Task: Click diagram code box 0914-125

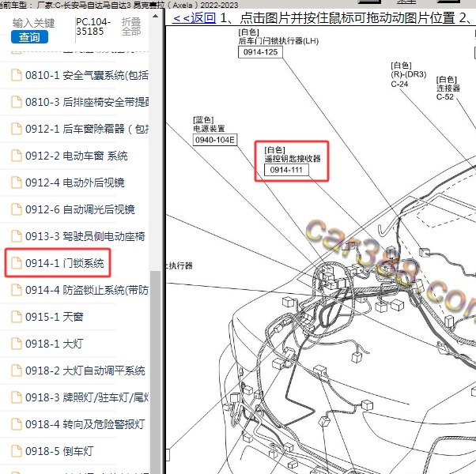Action: coord(260,52)
